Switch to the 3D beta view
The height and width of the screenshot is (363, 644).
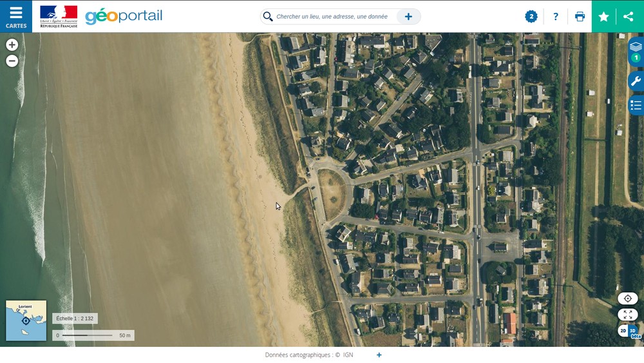coord(633,331)
